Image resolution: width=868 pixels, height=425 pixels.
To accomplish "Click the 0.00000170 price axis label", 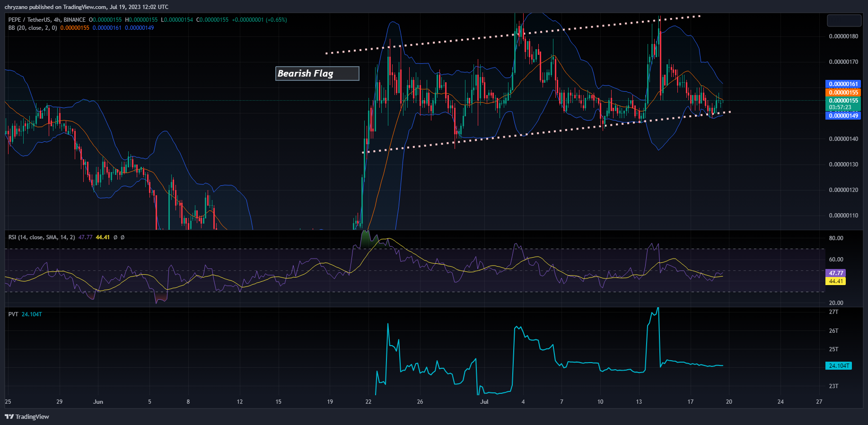I will (x=843, y=62).
